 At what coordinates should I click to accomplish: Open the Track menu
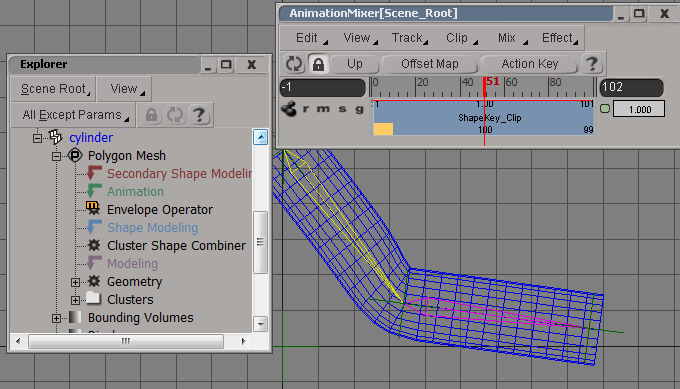pyautogui.click(x=409, y=38)
